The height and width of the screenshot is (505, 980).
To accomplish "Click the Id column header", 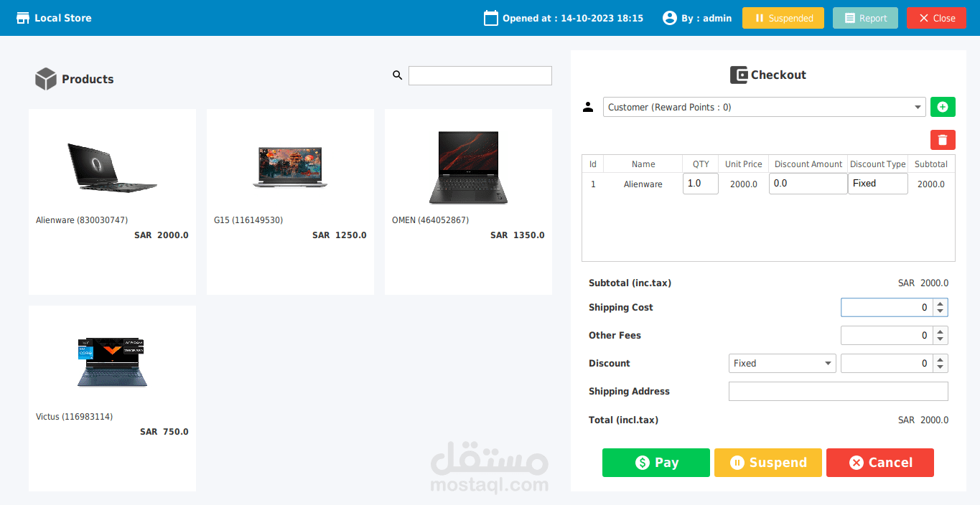I will (x=593, y=164).
